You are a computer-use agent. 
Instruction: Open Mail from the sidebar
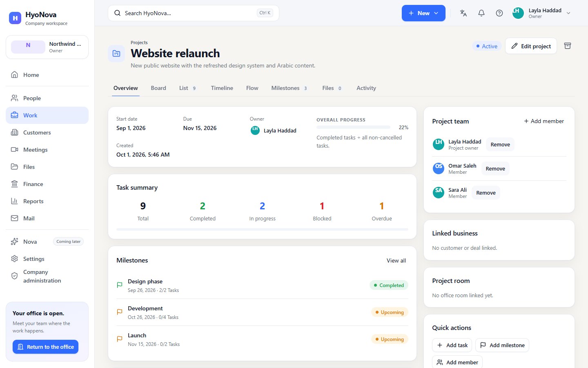click(x=47, y=218)
